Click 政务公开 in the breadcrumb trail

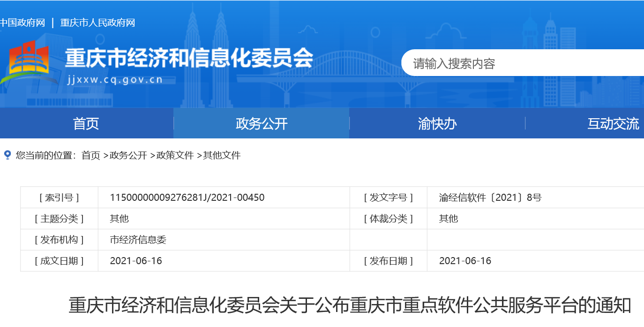click(x=128, y=155)
